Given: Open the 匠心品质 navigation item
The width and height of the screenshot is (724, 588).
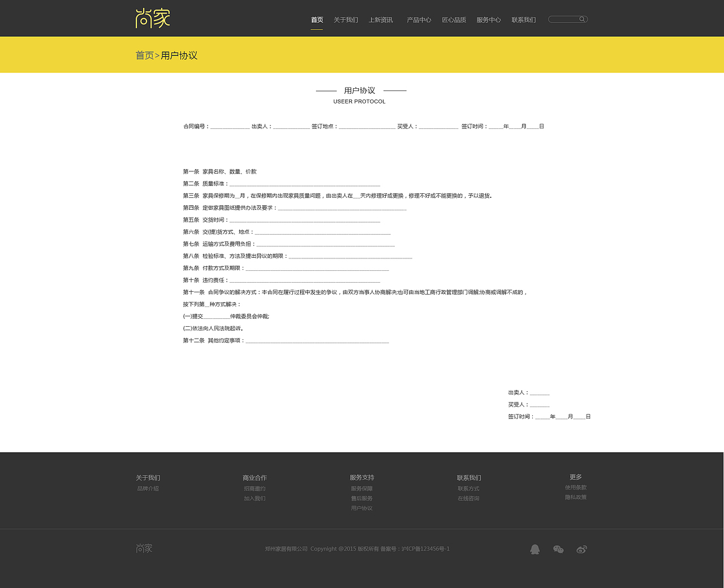Looking at the screenshot, I should [454, 20].
